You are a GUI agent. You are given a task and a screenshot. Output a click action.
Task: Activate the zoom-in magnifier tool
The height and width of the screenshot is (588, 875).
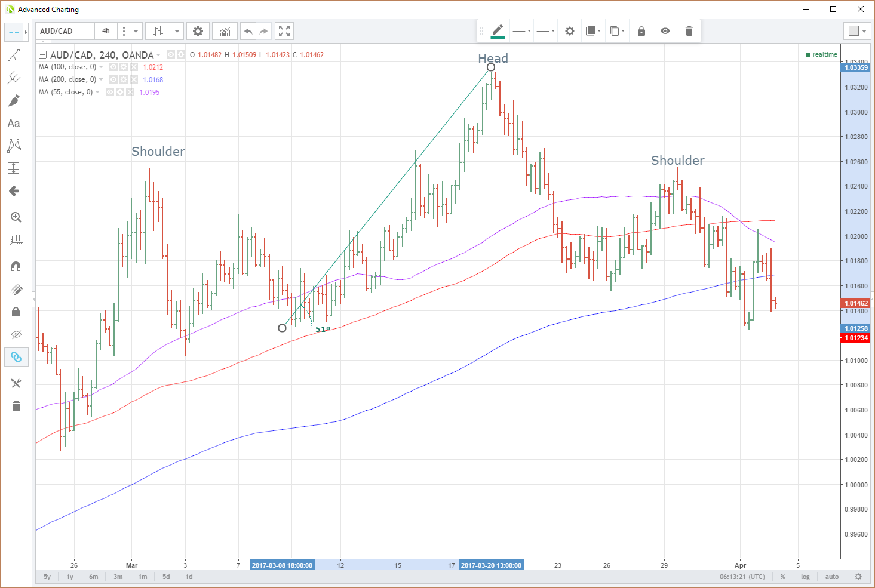[16, 217]
